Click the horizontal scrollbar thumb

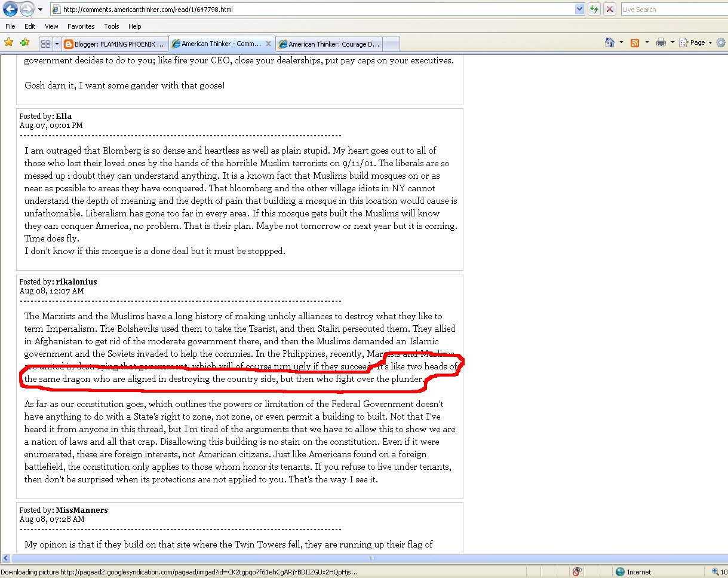(371, 558)
